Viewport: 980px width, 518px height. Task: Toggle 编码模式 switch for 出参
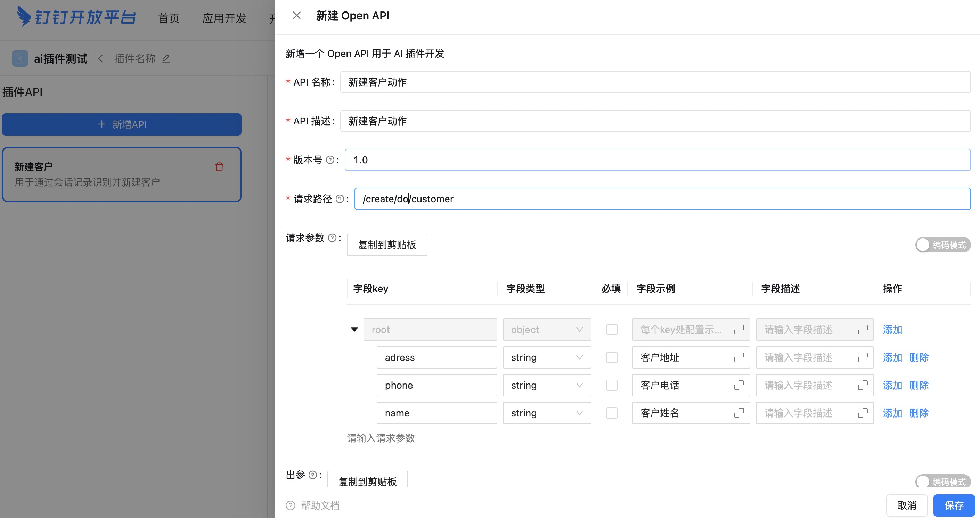pos(943,481)
